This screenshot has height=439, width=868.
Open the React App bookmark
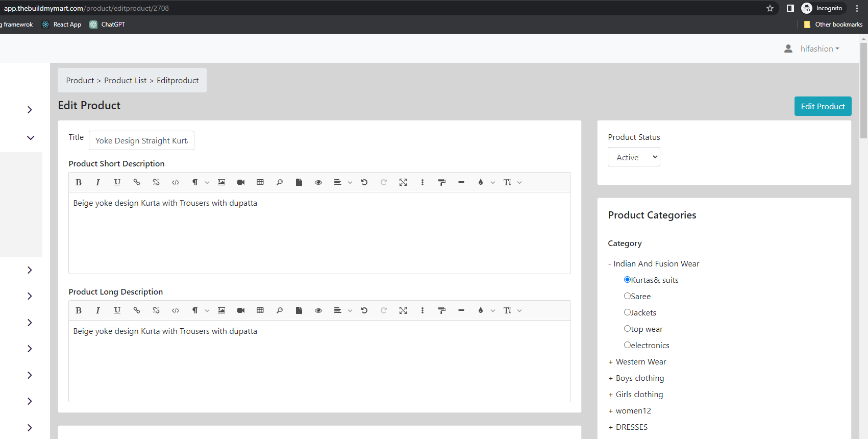tap(62, 25)
